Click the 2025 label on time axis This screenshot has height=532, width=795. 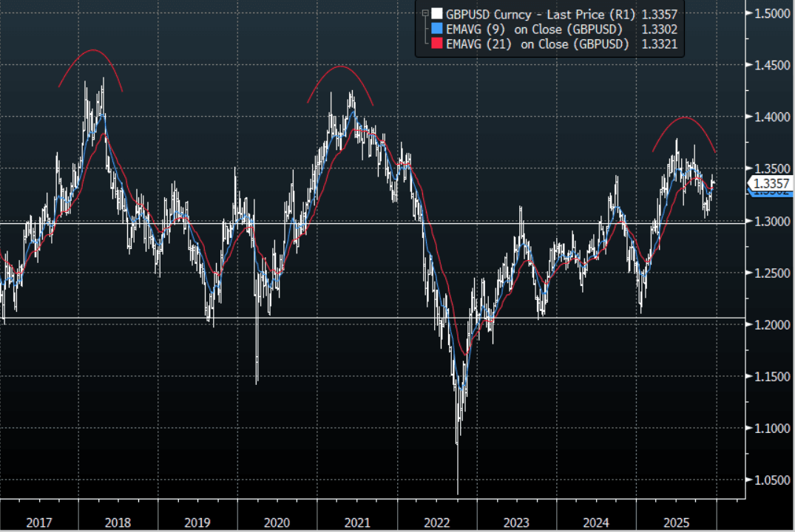point(676,522)
